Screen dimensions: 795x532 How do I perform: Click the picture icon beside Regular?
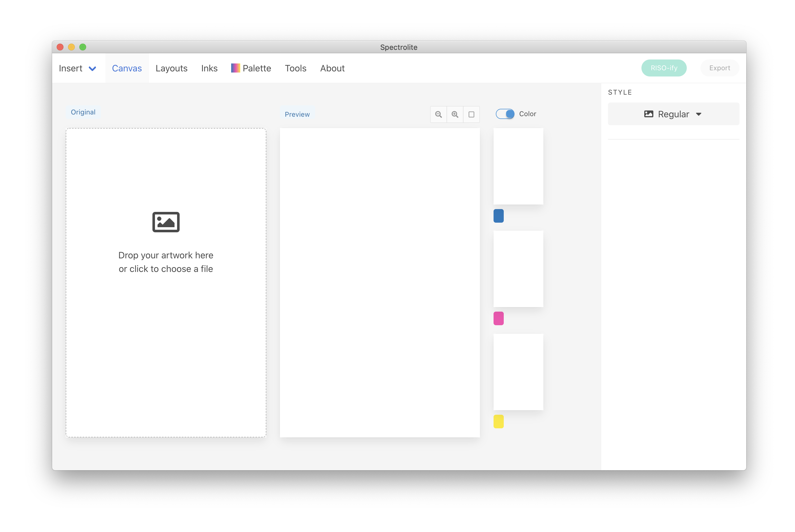[649, 114]
